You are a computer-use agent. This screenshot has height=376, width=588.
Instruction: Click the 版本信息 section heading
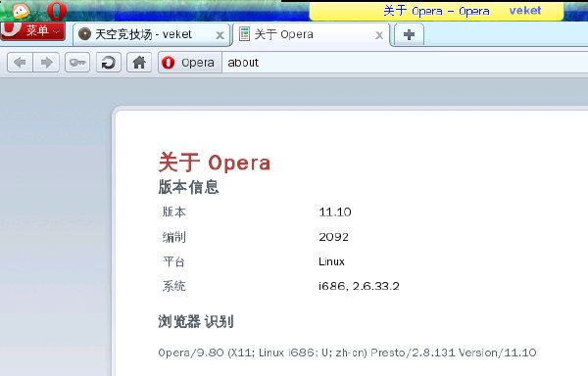(x=188, y=187)
